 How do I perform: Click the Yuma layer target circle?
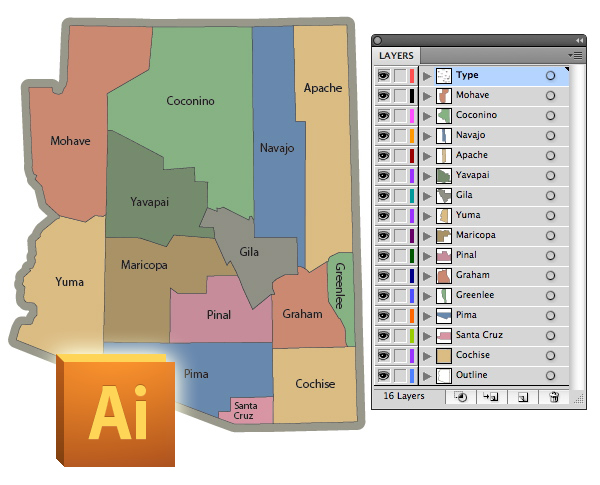550,216
